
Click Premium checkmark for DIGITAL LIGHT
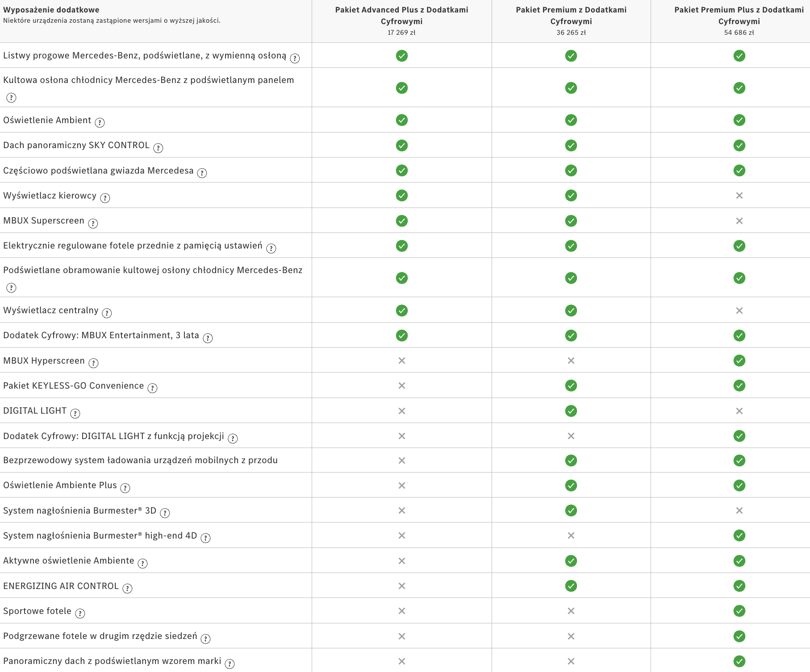[571, 411]
